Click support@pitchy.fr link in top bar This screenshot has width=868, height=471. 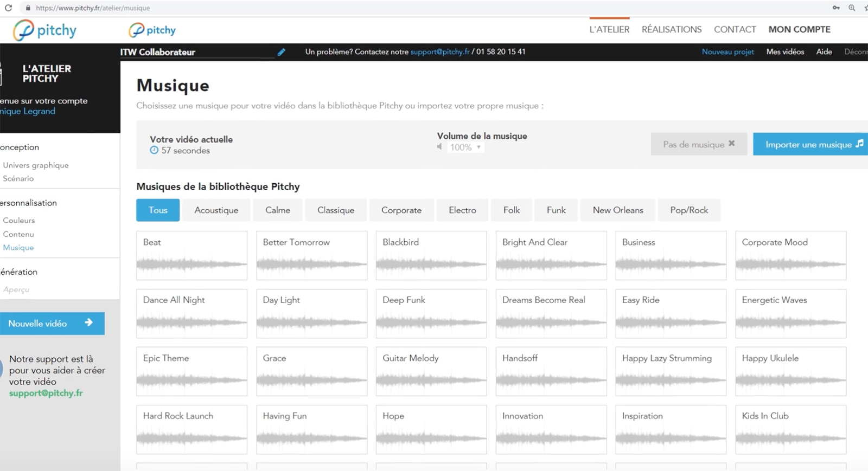[x=440, y=51]
